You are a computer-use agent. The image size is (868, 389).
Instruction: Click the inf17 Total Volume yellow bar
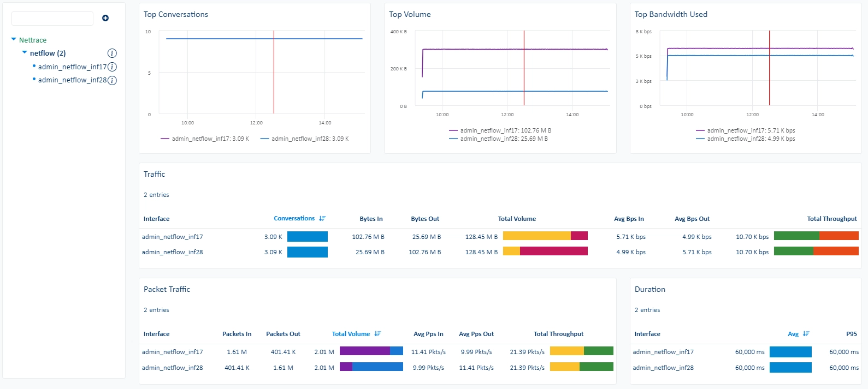point(536,236)
